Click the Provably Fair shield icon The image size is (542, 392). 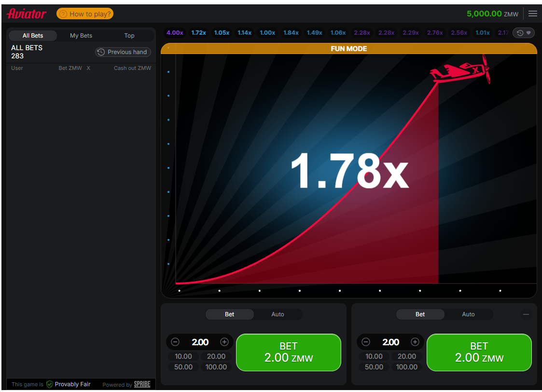pyautogui.click(x=49, y=384)
